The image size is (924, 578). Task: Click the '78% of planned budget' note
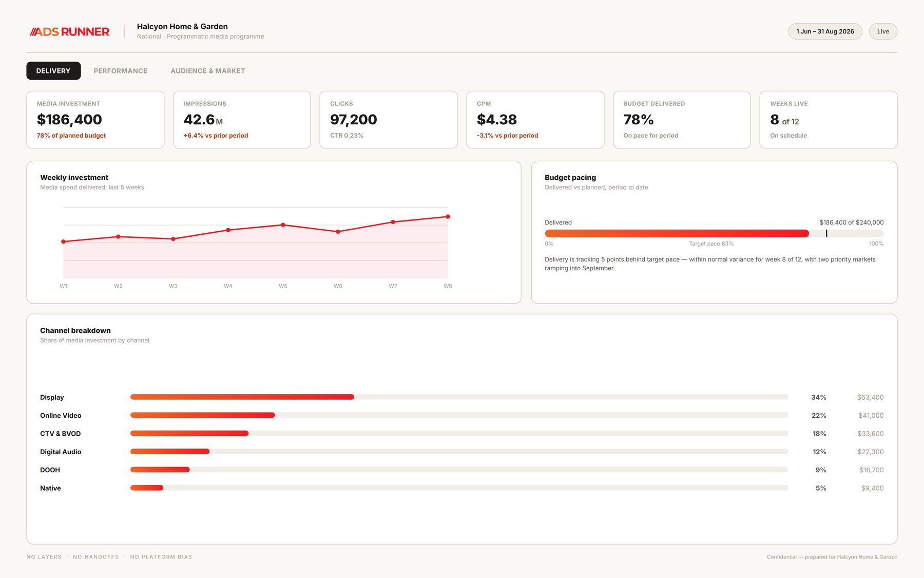(71, 136)
